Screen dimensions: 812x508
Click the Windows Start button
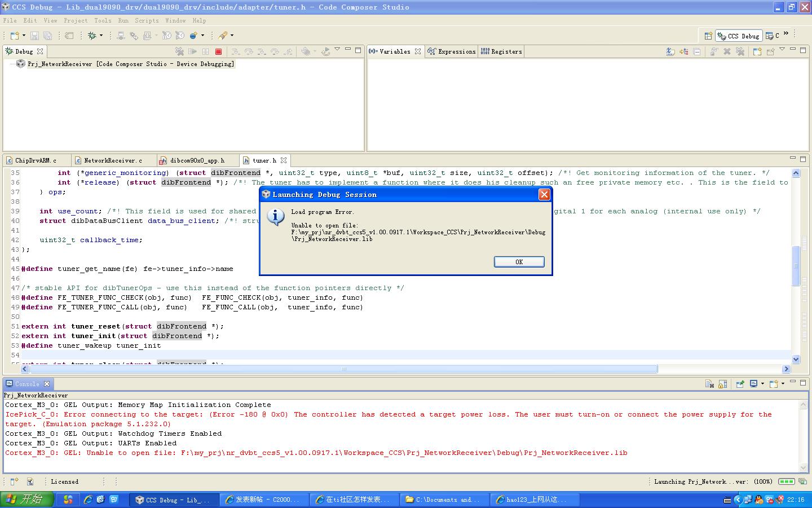[27, 500]
